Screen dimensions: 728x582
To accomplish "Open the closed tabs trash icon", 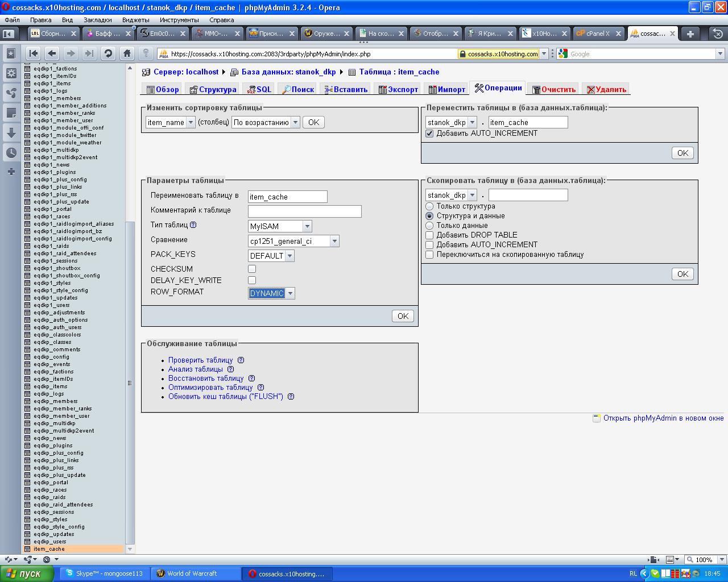I will [718, 34].
